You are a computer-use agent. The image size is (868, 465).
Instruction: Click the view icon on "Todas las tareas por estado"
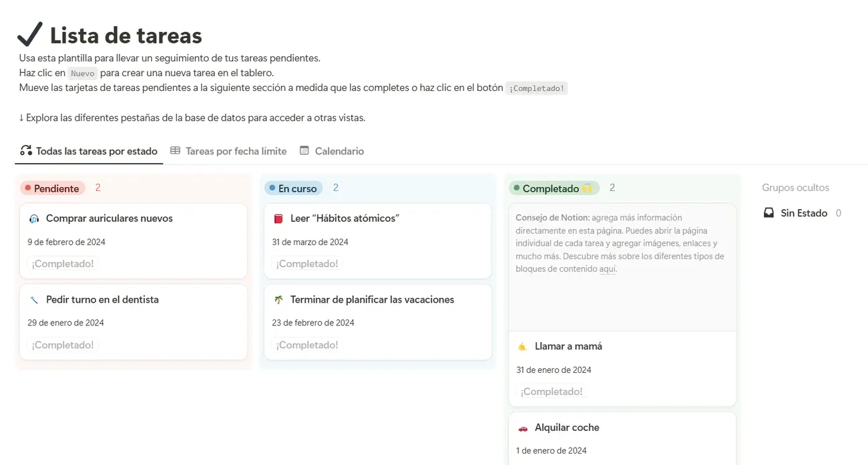25,150
